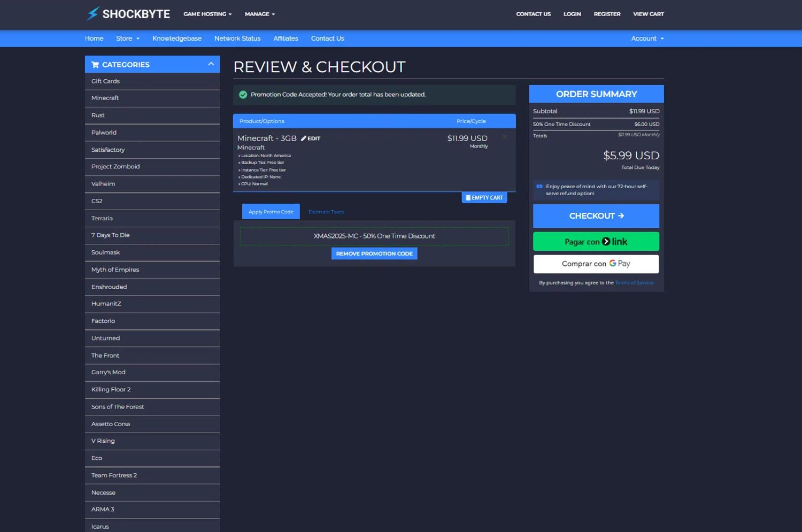Go to the Home menu item
802x532 pixels.
[x=94, y=38]
